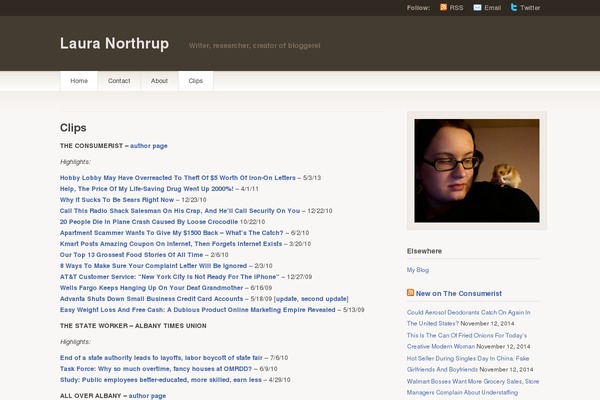Open the Easy Weight Loss And Free Cash article
600x400 pixels.
click(x=197, y=310)
